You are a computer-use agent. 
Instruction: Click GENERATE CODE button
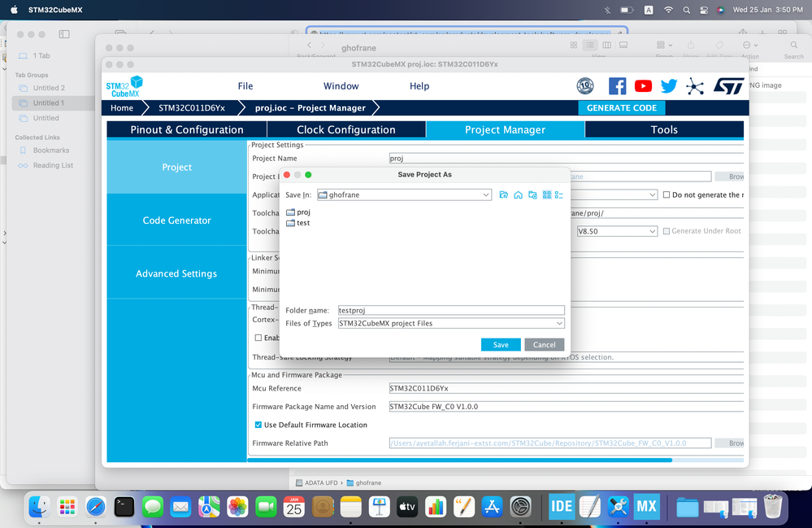point(622,107)
